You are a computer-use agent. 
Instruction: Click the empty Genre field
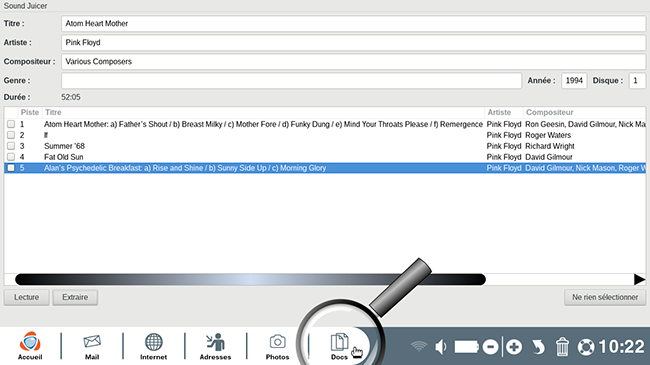pyautogui.click(x=291, y=80)
